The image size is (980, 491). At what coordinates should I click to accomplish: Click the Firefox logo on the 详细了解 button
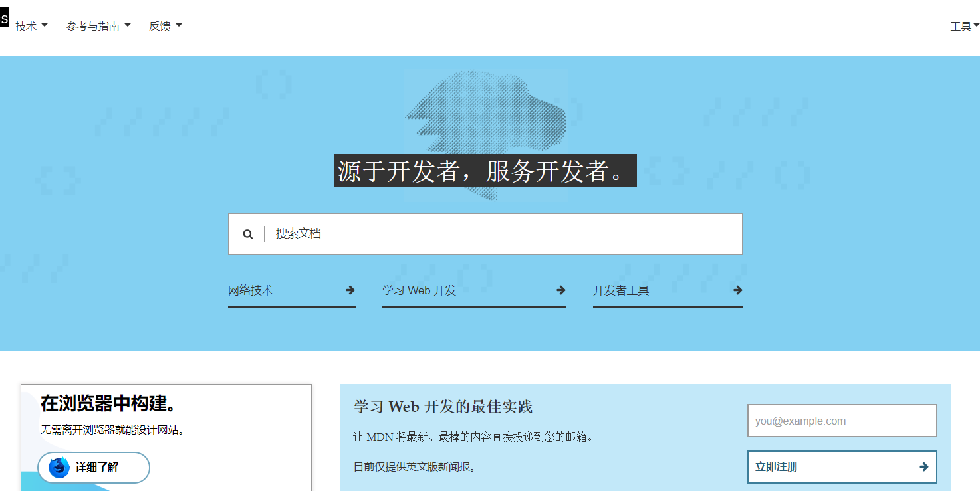tap(59, 468)
